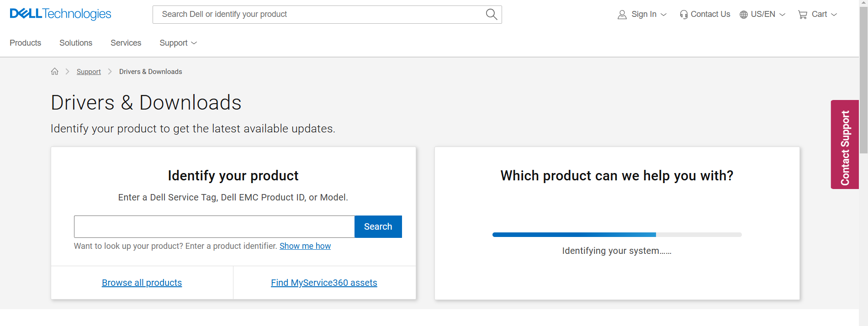Open the Products menu

click(26, 43)
